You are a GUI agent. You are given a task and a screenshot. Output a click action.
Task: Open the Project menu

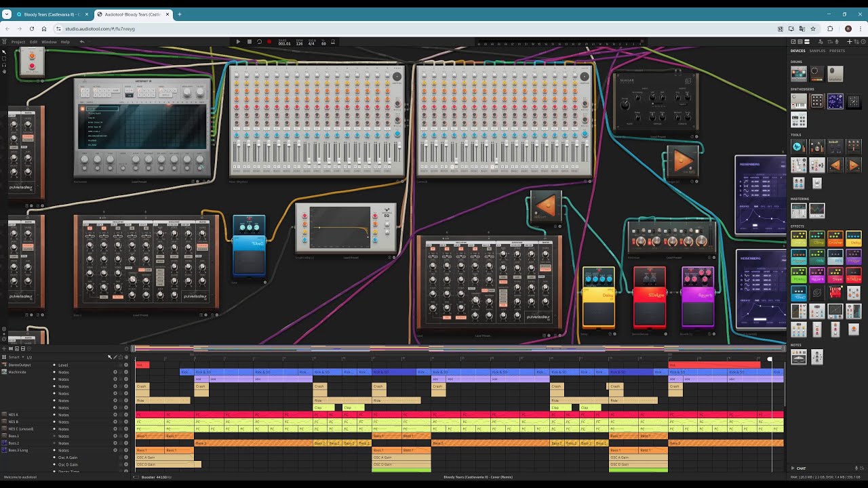tap(18, 42)
